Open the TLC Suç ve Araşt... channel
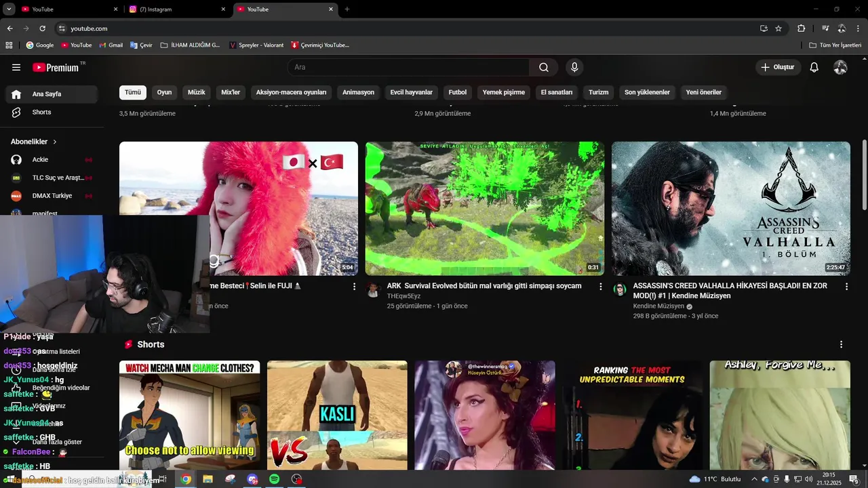 pyautogui.click(x=52, y=178)
